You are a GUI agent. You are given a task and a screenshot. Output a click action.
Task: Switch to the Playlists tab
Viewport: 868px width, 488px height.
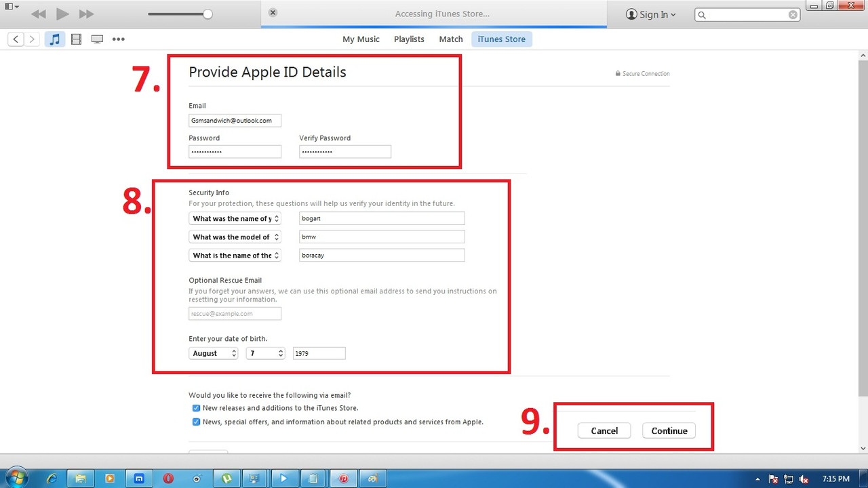(409, 39)
